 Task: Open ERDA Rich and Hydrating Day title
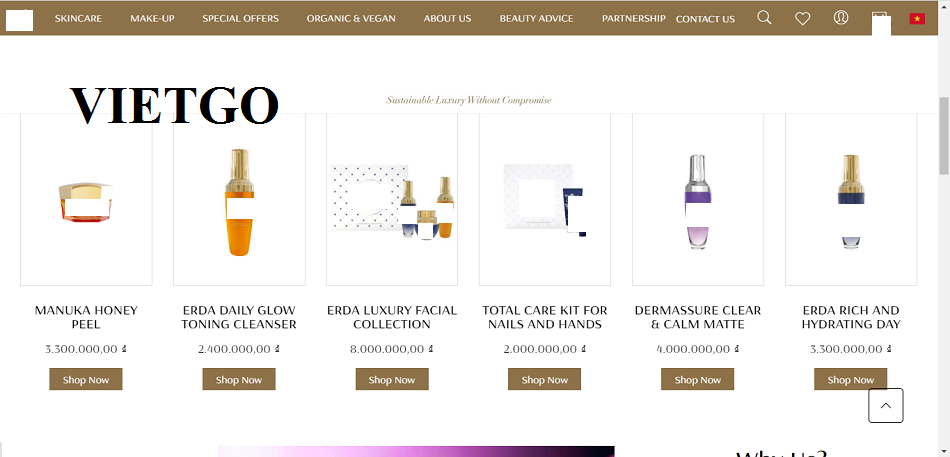851,318
